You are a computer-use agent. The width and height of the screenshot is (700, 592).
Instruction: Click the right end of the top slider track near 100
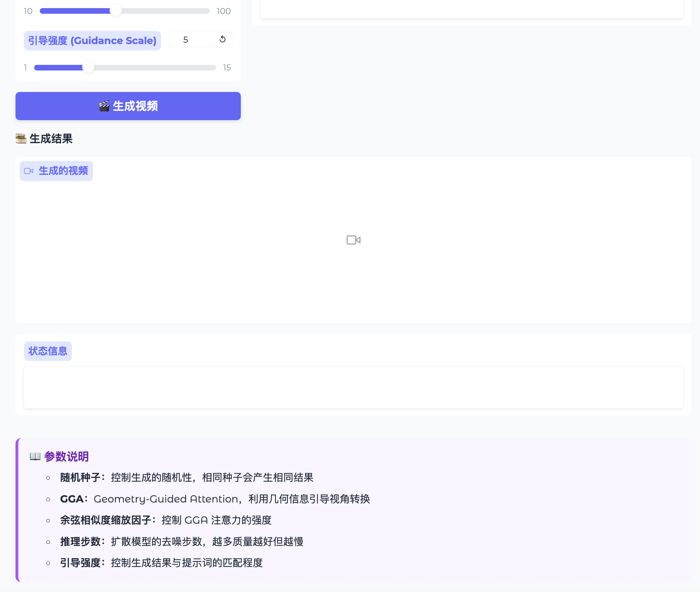click(x=207, y=11)
